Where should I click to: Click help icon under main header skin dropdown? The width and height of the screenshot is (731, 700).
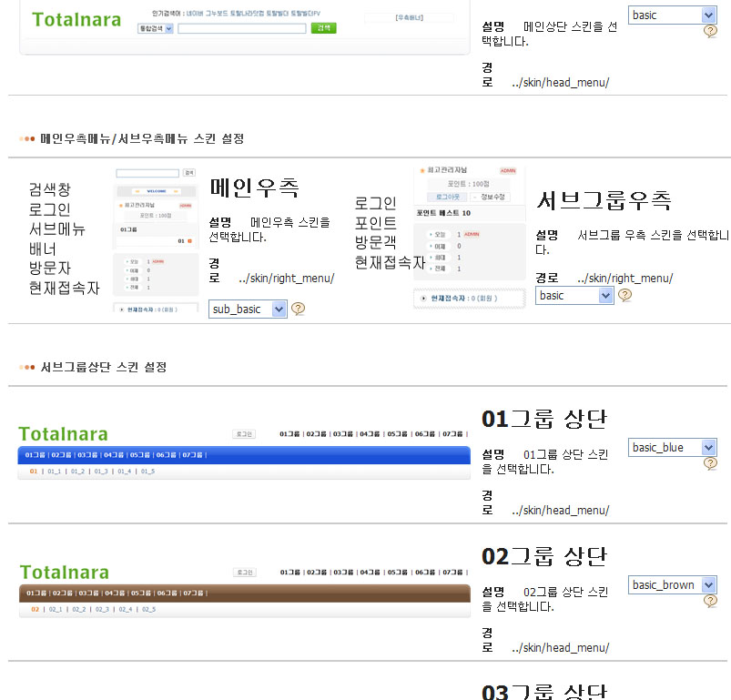pyautogui.click(x=710, y=32)
